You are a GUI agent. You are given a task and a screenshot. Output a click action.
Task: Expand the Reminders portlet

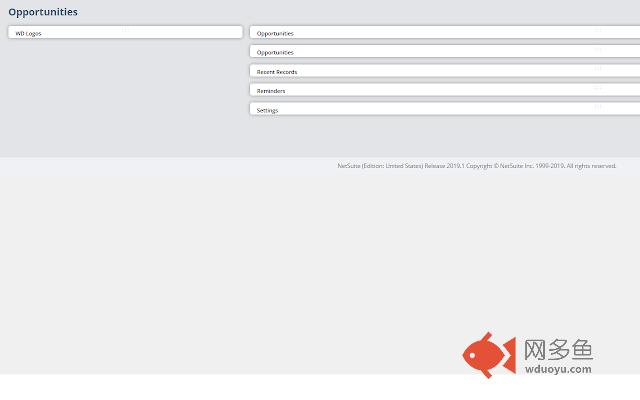click(445, 90)
